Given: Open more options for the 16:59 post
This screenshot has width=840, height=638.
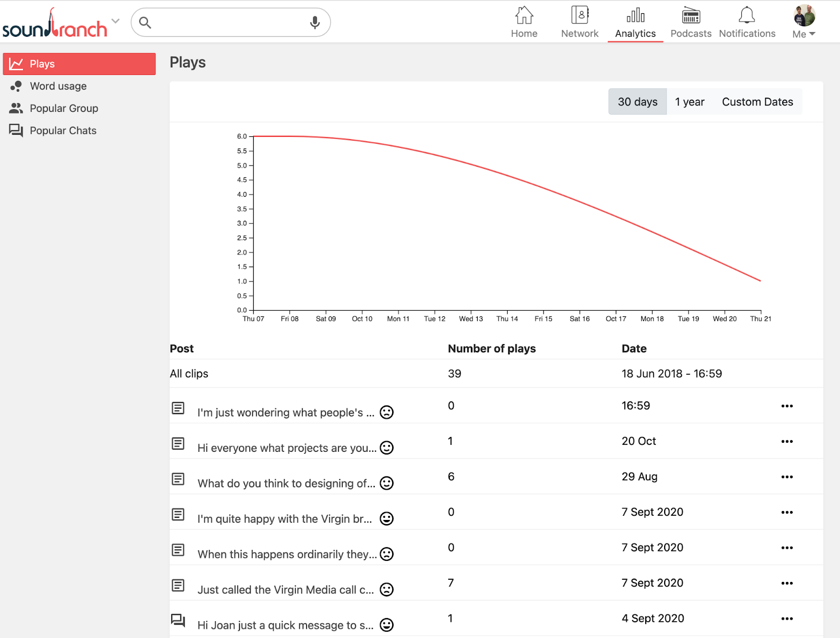Looking at the screenshot, I should tap(787, 406).
